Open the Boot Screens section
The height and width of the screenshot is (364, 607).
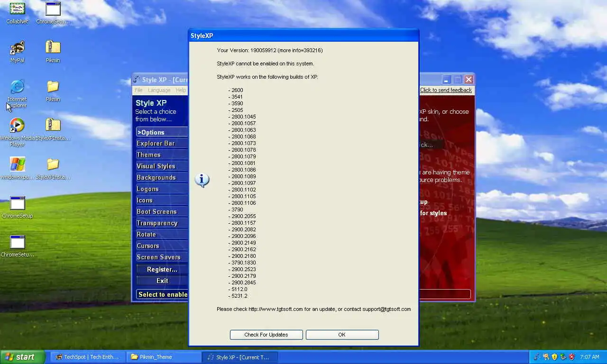[x=162, y=212]
